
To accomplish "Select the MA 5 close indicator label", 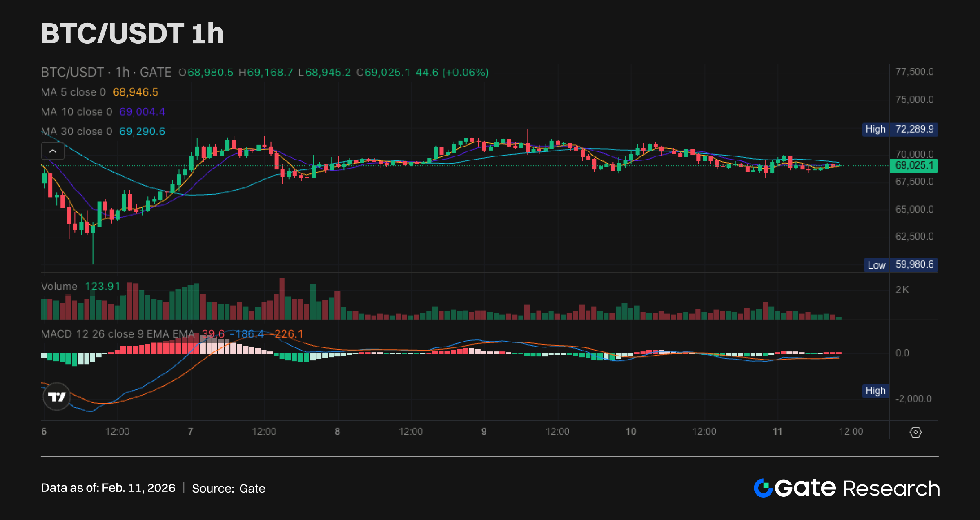I will pos(73,92).
